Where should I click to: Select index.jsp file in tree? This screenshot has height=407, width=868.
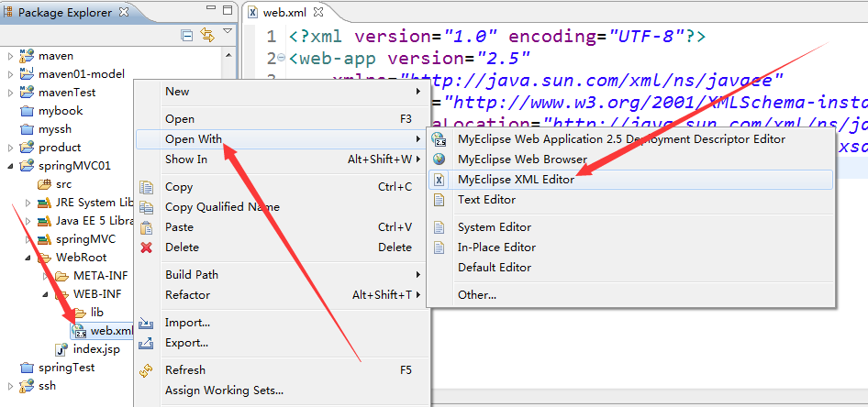click(87, 349)
